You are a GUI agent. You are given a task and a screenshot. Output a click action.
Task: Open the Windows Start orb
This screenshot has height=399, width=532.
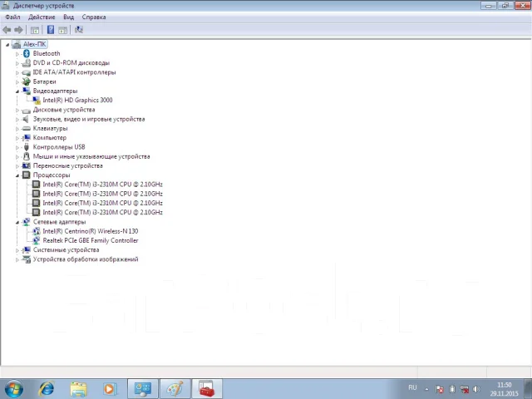[14, 388]
